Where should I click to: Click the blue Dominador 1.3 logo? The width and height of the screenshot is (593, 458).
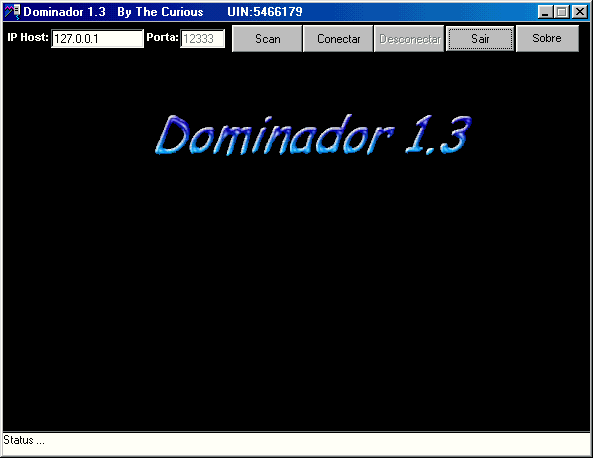(x=313, y=135)
